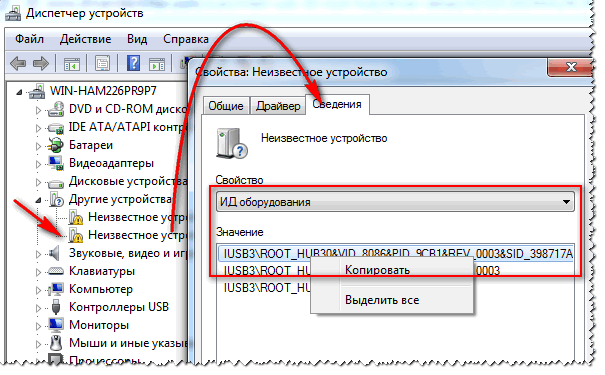Choose Копировать from the context menu
Screen dimensions: 605x375
tap(392, 270)
